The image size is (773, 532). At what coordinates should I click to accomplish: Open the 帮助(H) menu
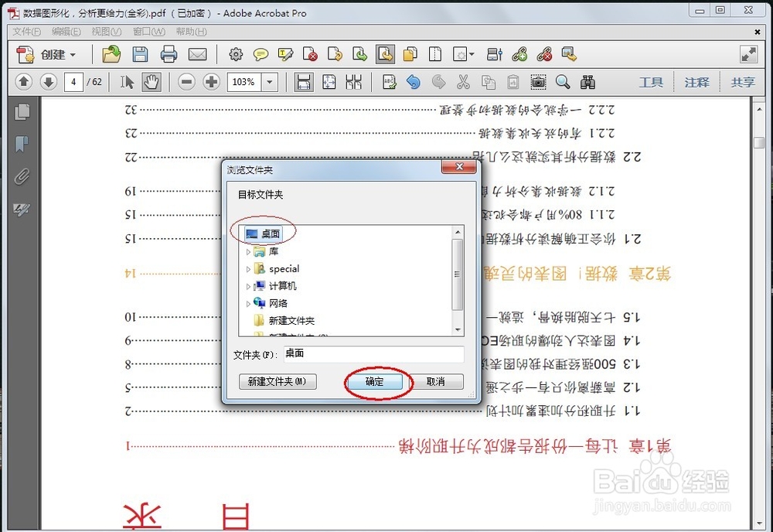coord(191,32)
